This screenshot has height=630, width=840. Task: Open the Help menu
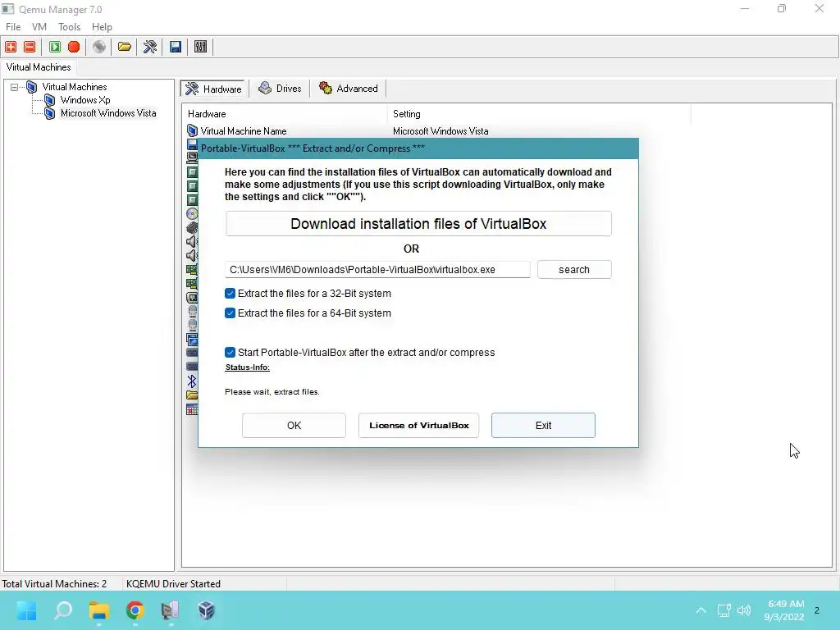click(102, 27)
